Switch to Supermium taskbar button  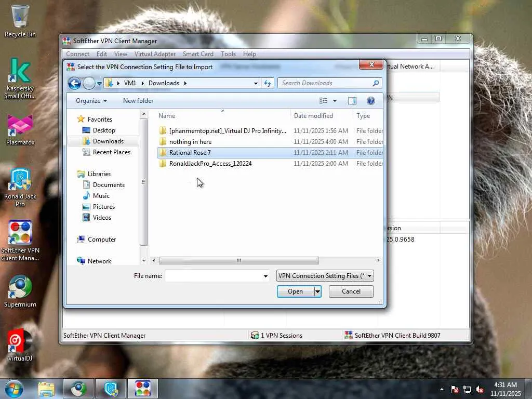pyautogui.click(x=78, y=389)
